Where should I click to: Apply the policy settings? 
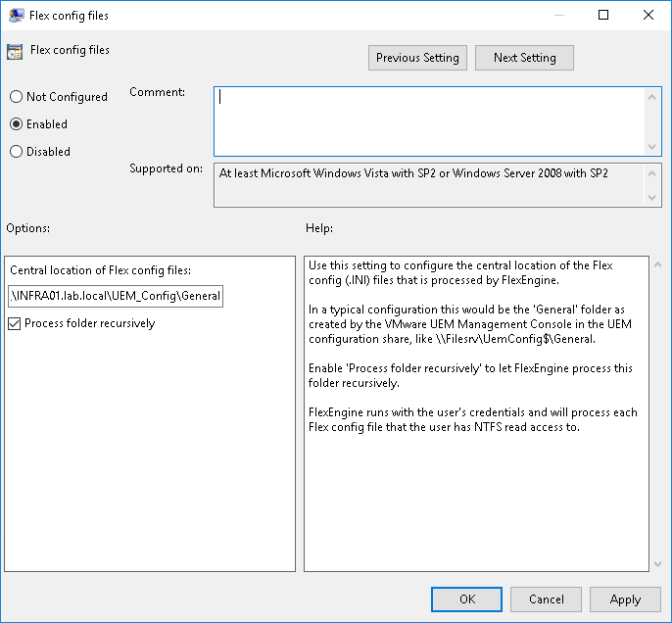tap(625, 599)
